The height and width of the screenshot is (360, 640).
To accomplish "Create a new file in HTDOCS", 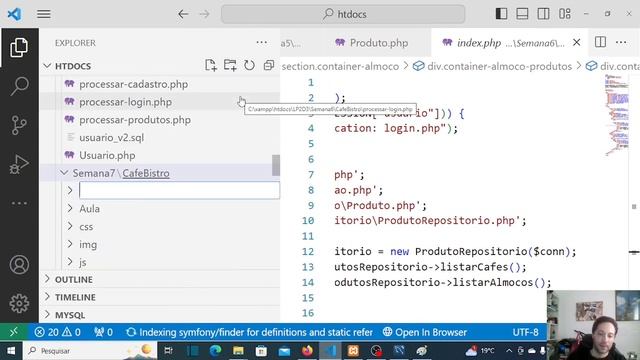I will click(211, 65).
